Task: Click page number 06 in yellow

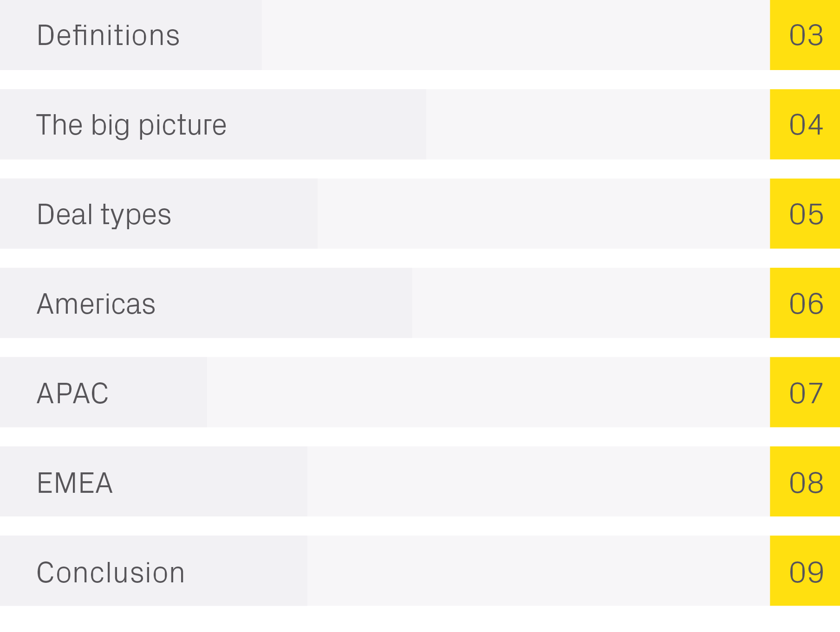Action: (805, 303)
